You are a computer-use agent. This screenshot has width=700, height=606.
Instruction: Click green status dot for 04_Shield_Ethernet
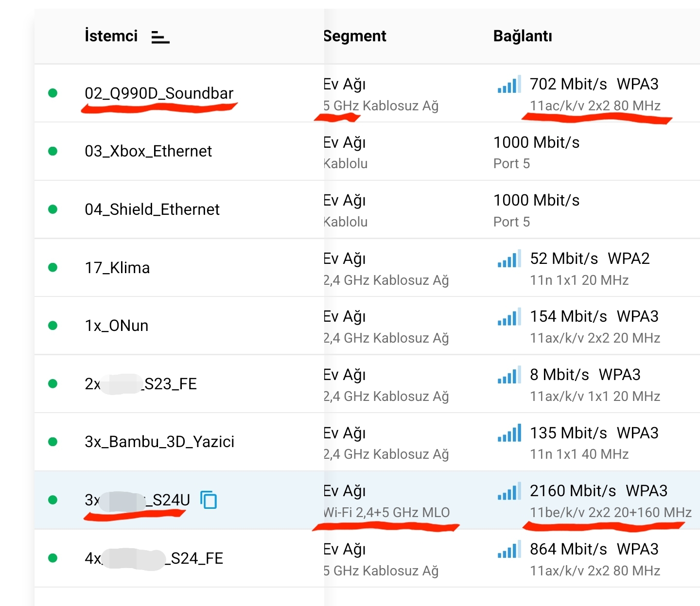[x=53, y=209]
